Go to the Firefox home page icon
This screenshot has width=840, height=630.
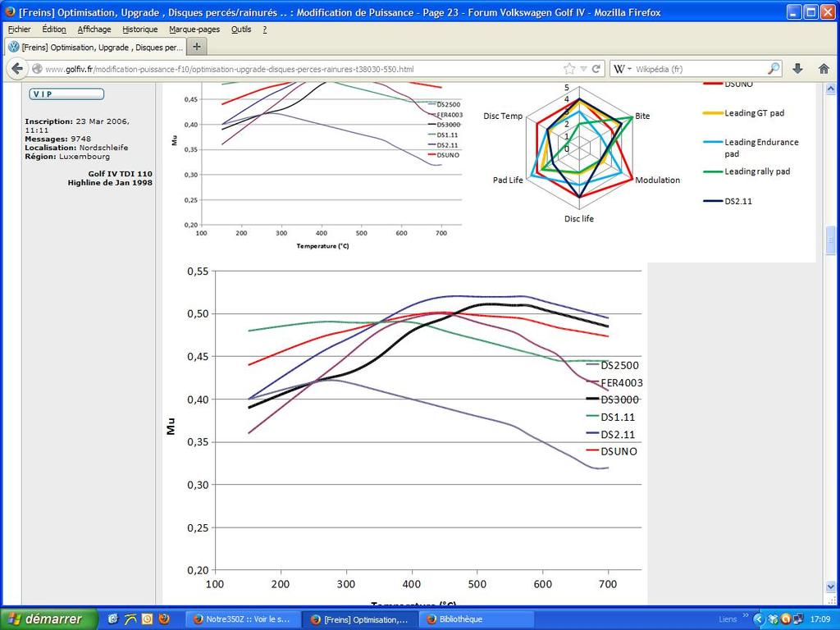coord(824,69)
